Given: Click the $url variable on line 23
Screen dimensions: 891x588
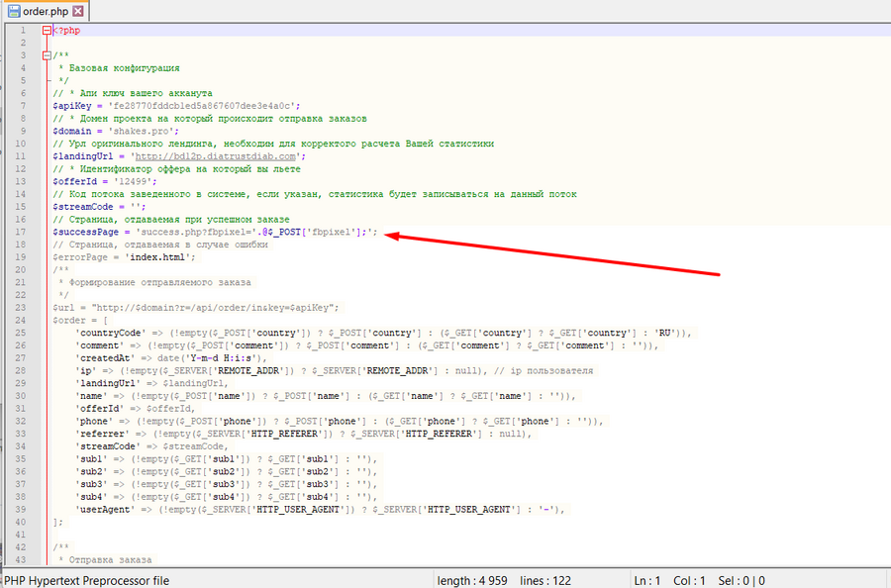Looking at the screenshot, I should 64,307.
